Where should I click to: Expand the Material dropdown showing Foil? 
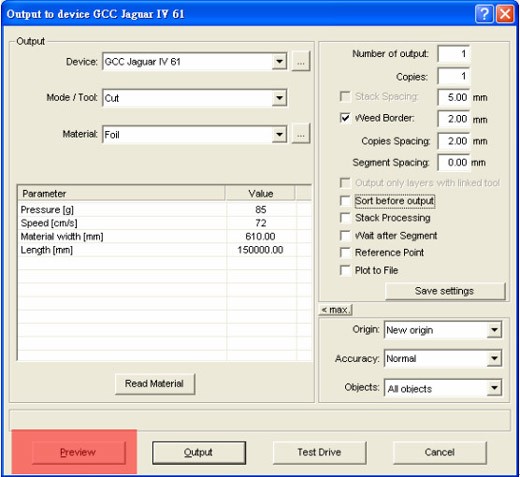(x=279, y=134)
